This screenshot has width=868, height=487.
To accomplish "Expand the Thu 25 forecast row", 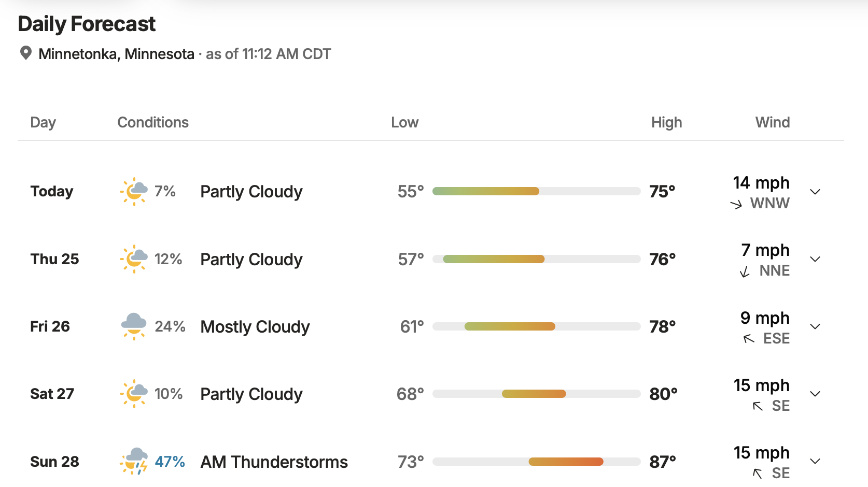I will click(x=815, y=259).
